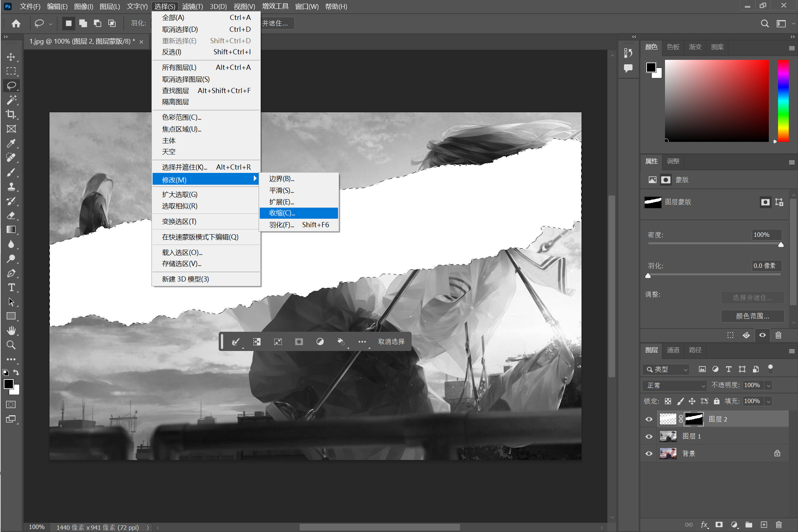The width and height of the screenshot is (798, 532).
Task: Hide 图层 2 using its eye icon
Action: pyautogui.click(x=649, y=419)
